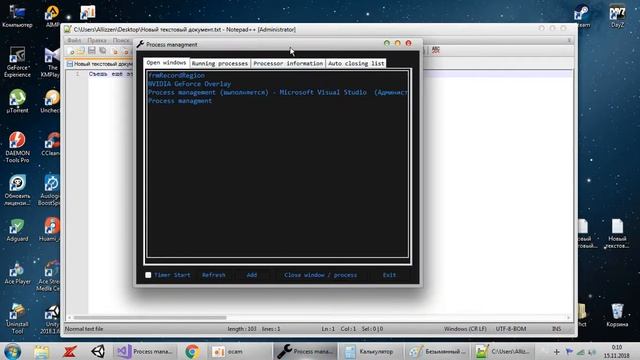The image size is (640, 360).
Task: Open the Правка menu in Notepad++
Action: coord(97,40)
